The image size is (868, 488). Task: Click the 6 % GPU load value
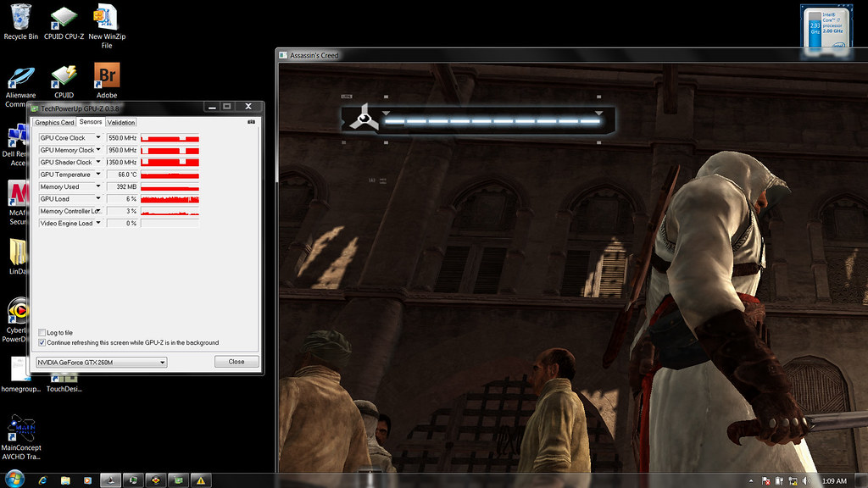tap(122, 198)
